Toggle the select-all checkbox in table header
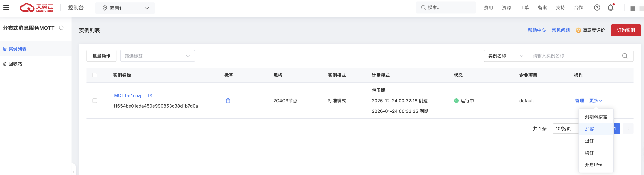This screenshot has width=644, height=175. coord(95,75)
